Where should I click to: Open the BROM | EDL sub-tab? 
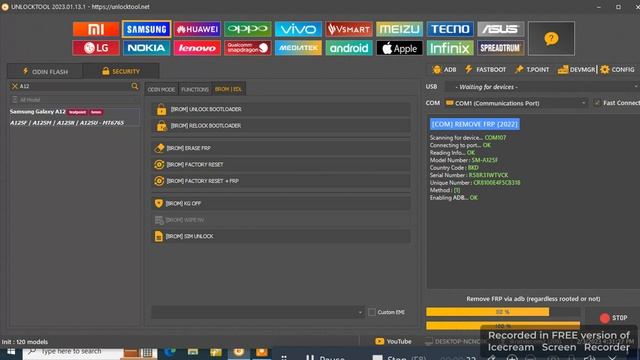229,89
